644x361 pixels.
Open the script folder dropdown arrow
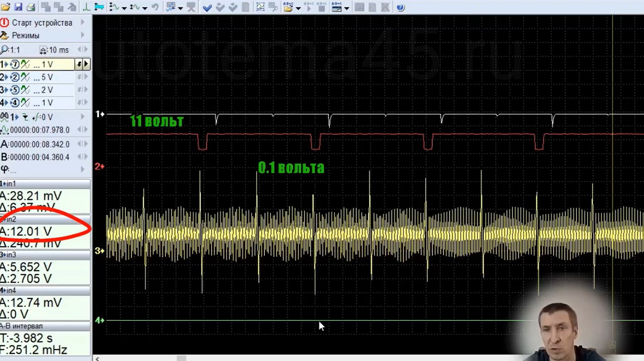point(298,8)
